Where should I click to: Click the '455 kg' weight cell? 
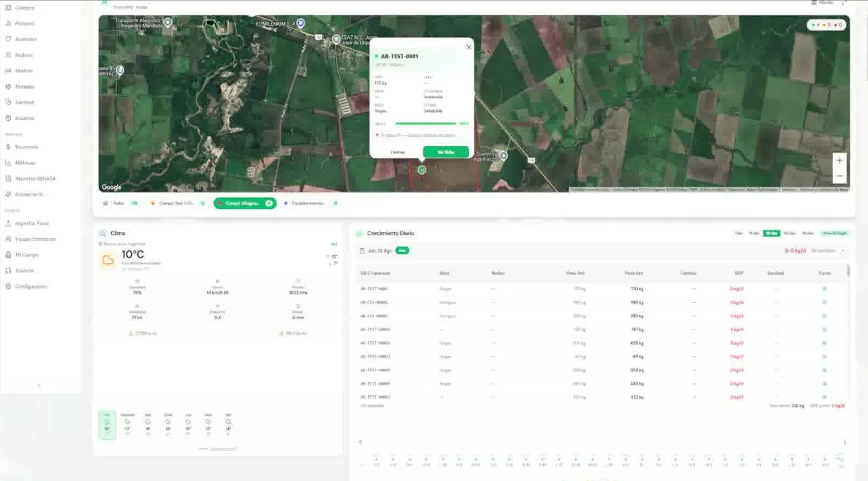[637, 343]
